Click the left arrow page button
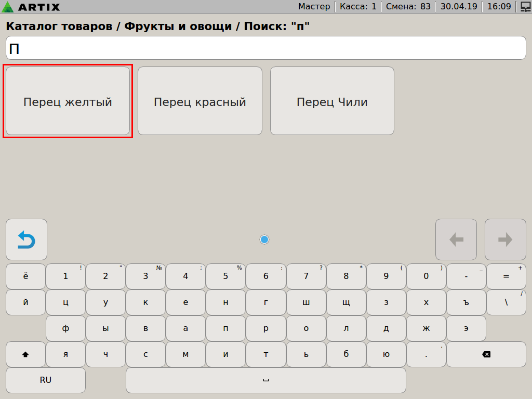532x399 pixels. 456,240
